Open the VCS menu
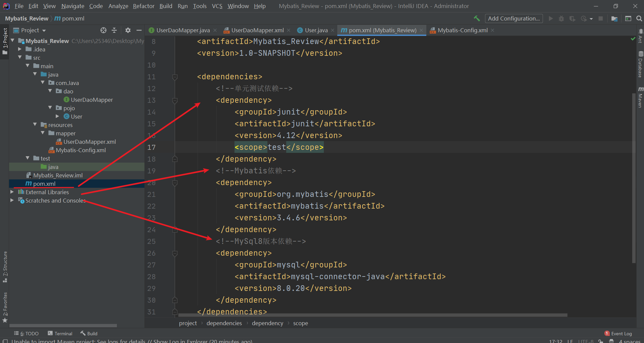The image size is (644, 343). point(217,6)
